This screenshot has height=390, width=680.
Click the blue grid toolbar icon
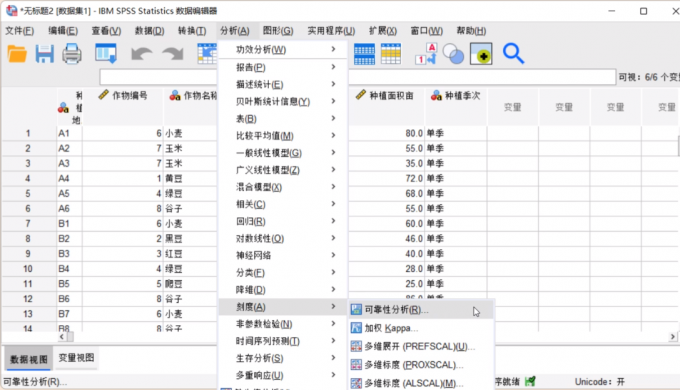point(364,54)
